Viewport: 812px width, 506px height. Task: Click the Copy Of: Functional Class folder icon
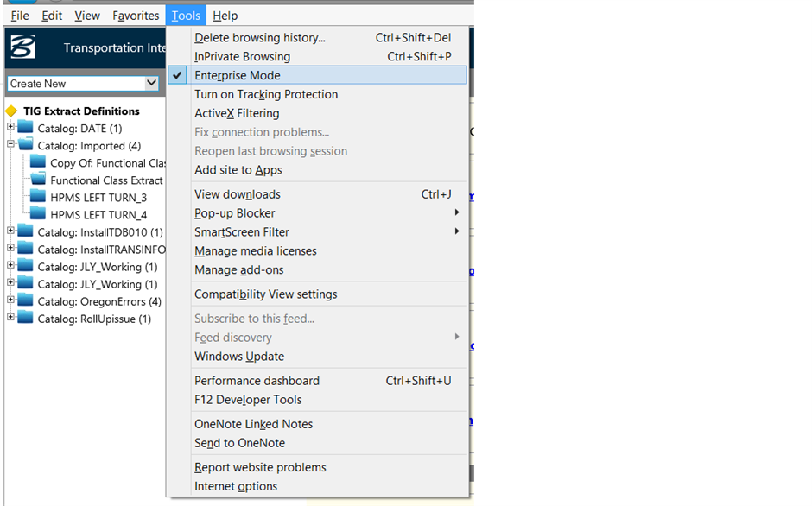(x=38, y=162)
